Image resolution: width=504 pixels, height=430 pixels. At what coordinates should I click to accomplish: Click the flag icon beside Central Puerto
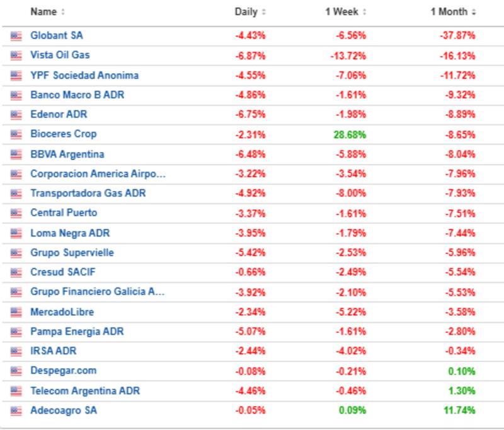16,213
